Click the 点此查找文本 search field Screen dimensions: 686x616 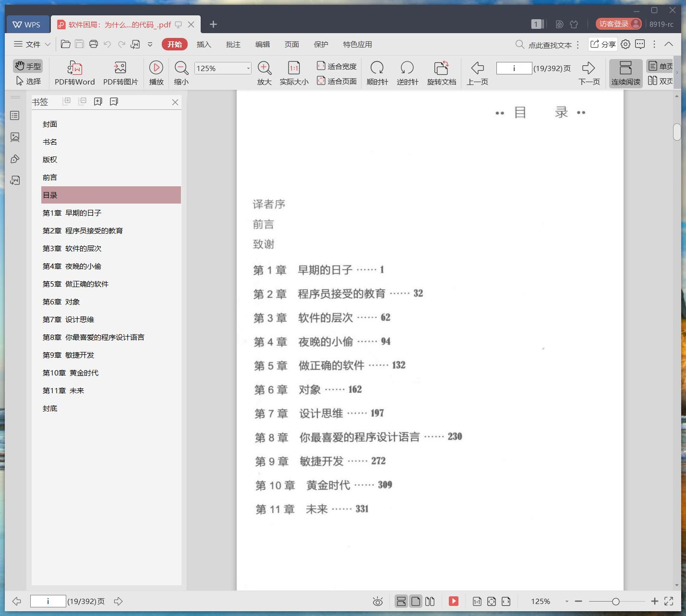coord(543,45)
